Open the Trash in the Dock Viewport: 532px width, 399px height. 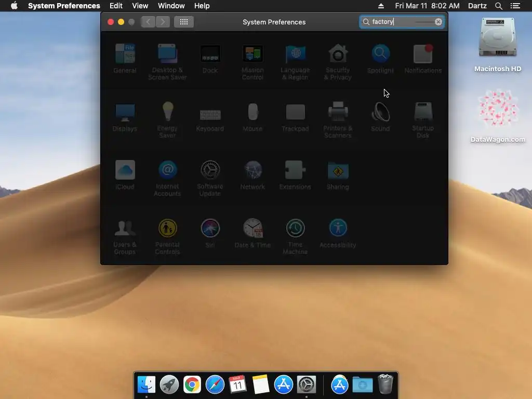point(385,384)
